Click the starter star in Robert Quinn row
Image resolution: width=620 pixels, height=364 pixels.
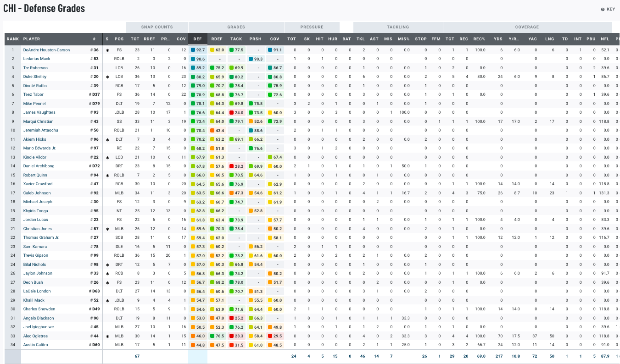(107, 175)
